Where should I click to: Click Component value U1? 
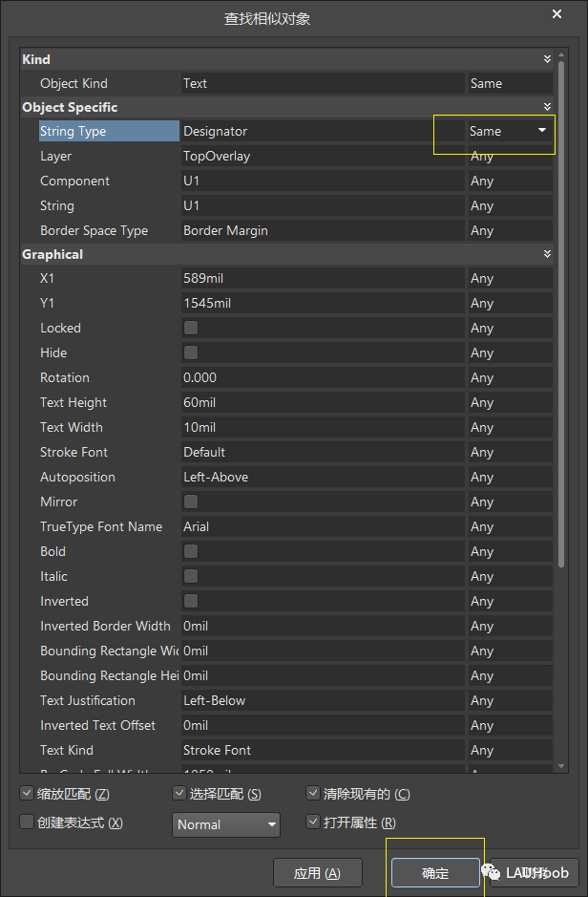(x=323, y=181)
